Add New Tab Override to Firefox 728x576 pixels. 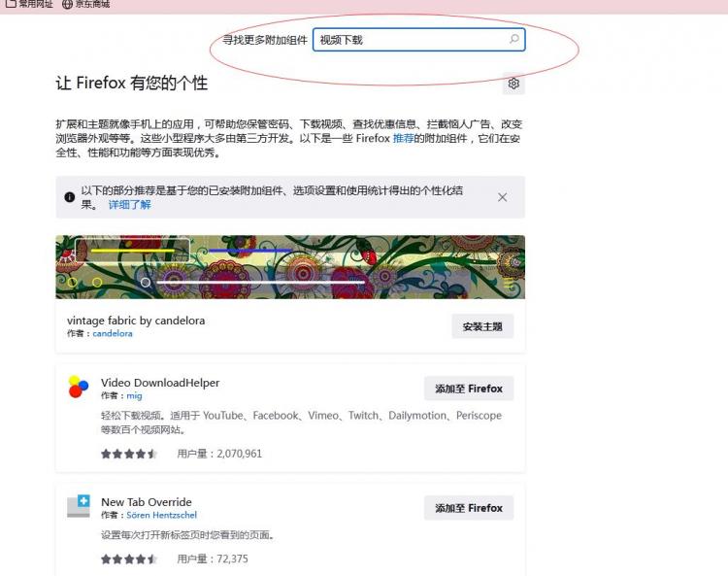pyautogui.click(x=469, y=508)
